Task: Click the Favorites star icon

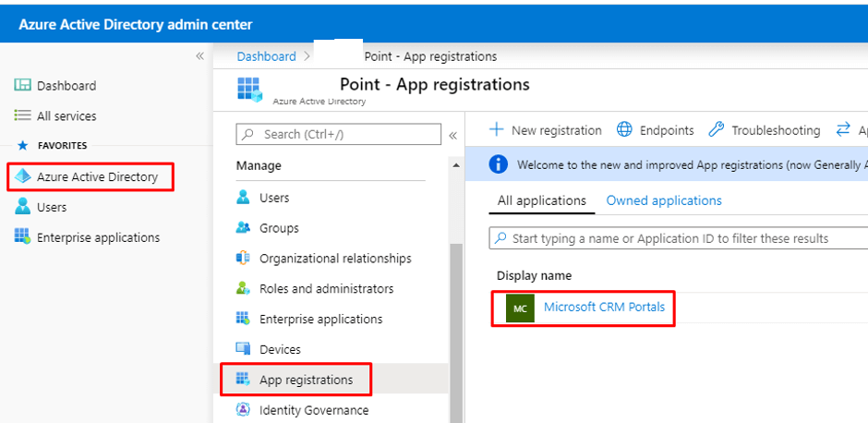Action: tap(23, 146)
